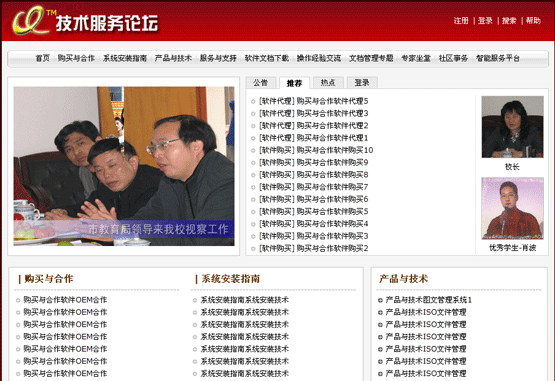This screenshot has width=555, height=381.
Task: Open the 产品与技术图文管理系统1 article
Action: point(428,300)
